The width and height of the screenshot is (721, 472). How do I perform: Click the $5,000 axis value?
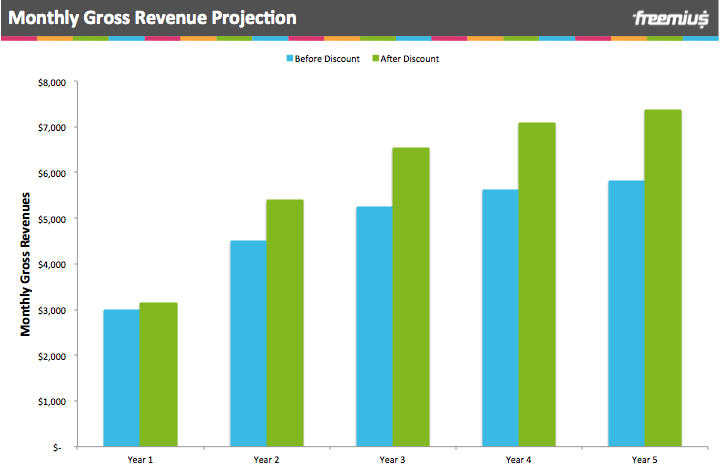52,219
